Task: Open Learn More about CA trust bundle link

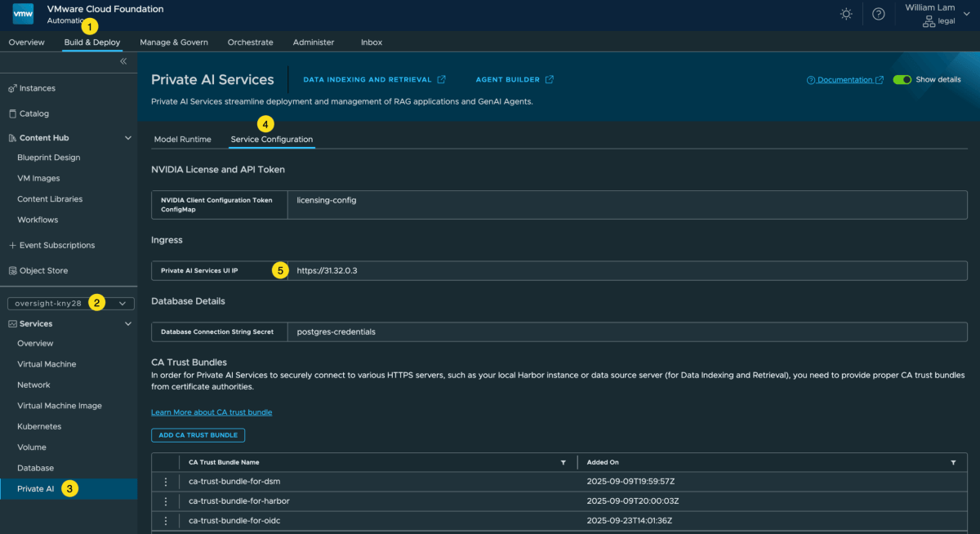Action: (x=212, y=412)
